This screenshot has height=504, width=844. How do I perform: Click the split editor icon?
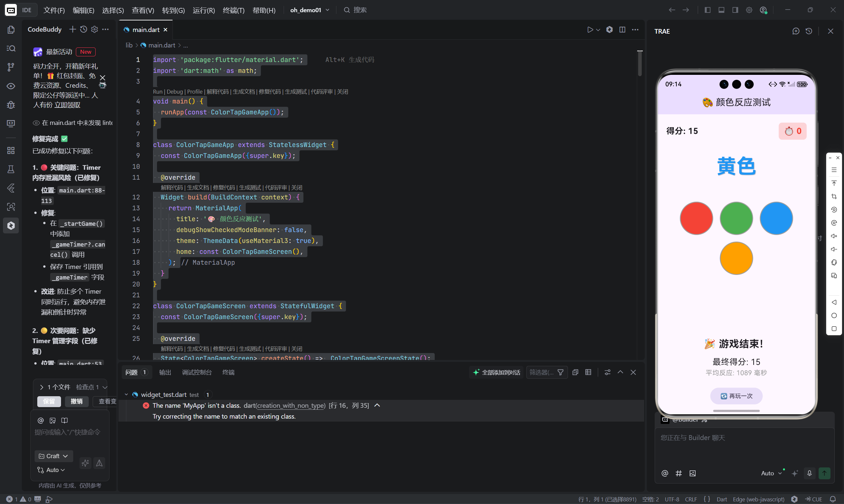[x=622, y=30]
